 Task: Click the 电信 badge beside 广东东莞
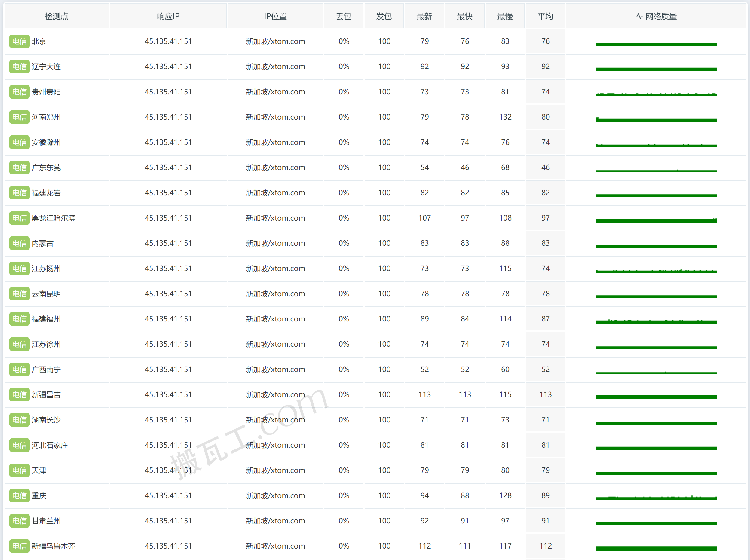(19, 168)
